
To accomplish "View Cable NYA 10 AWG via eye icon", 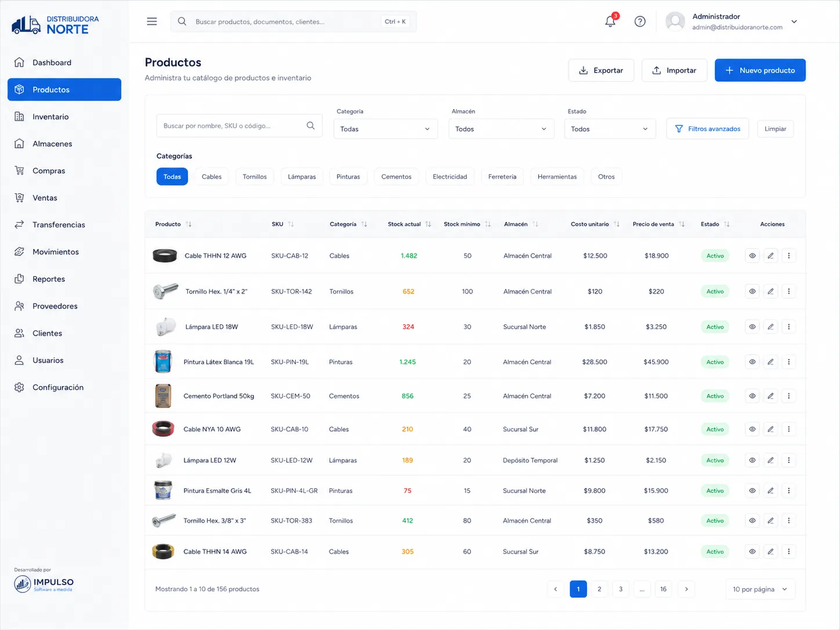I will (752, 429).
